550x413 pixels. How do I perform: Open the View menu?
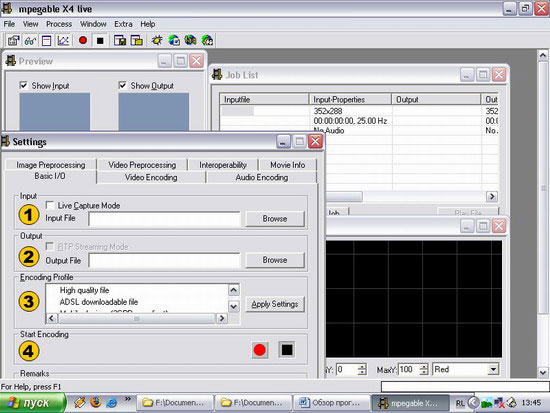coord(31,24)
